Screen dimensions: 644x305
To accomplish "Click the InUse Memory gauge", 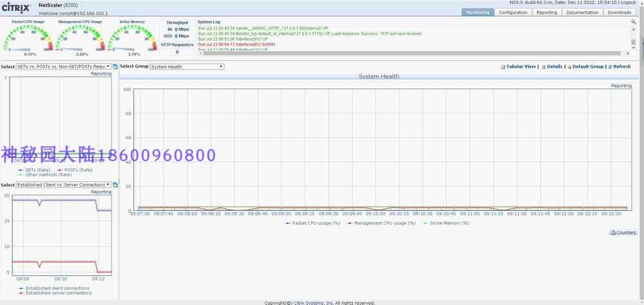I will point(132,38).
